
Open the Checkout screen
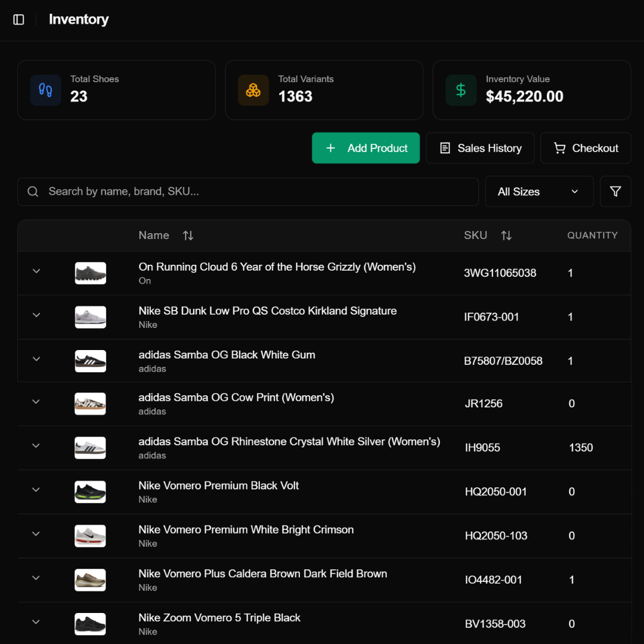point(586,148)
